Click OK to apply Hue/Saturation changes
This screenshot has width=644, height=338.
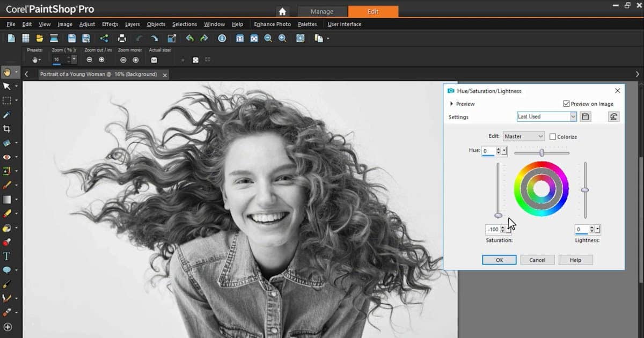pos(499,260)
